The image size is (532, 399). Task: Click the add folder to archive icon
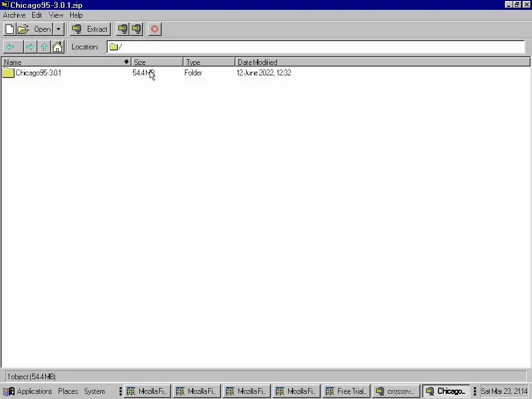137,29
